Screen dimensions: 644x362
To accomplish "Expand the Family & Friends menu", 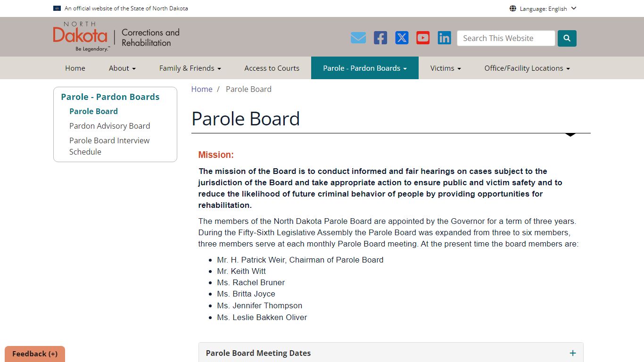I will (x=190, y=68).
